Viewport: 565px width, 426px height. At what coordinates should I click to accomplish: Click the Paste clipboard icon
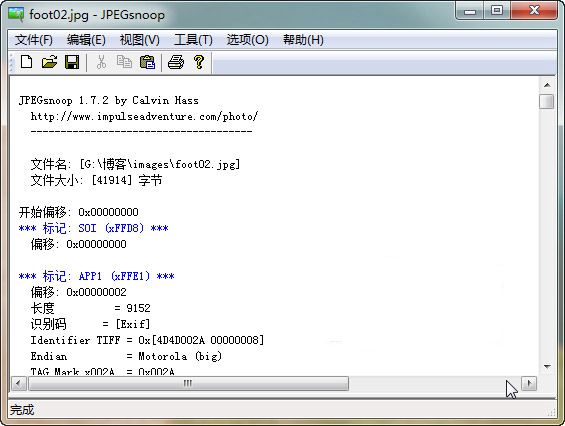147,62
